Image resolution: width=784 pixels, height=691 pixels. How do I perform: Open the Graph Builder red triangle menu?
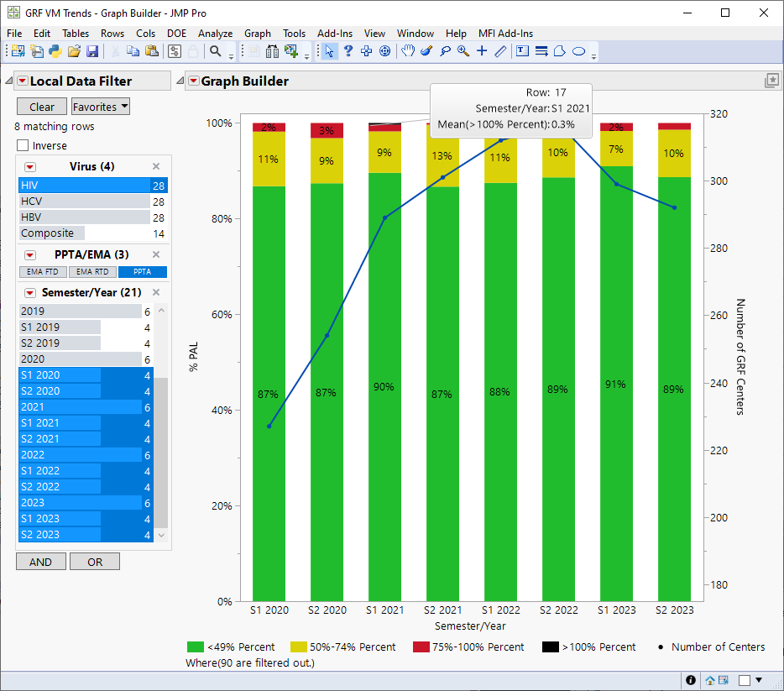(x=192, y=80)
